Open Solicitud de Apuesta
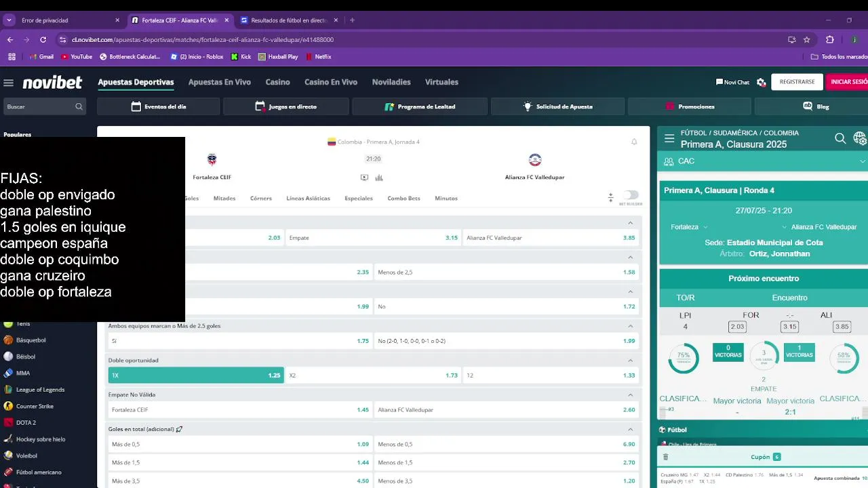Image resolution: width=868 pixels, height=488 pixels. click(557, 106)
